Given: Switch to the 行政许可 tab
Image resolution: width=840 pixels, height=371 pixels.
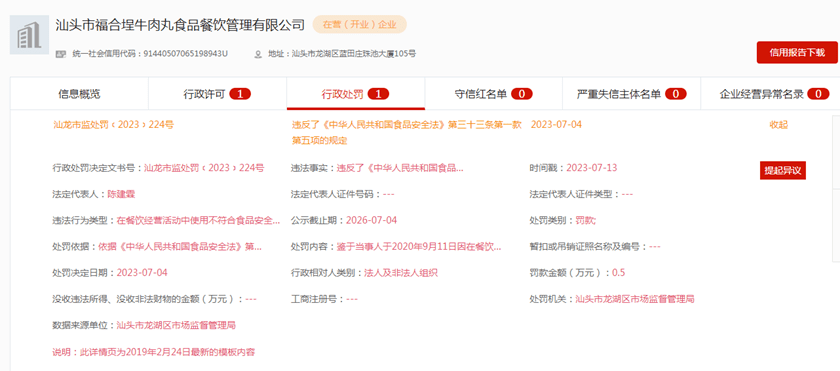Looking at the screenshot, I should (217, 94).
